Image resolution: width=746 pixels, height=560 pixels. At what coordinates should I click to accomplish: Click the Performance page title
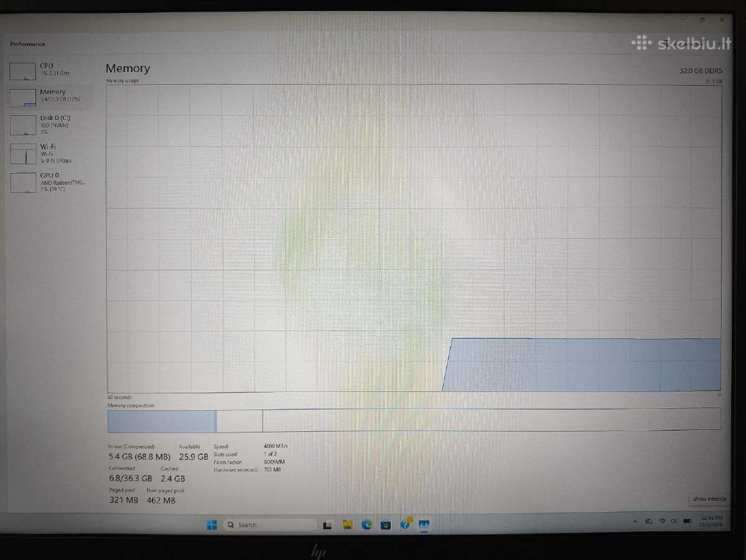coord(27,44)
